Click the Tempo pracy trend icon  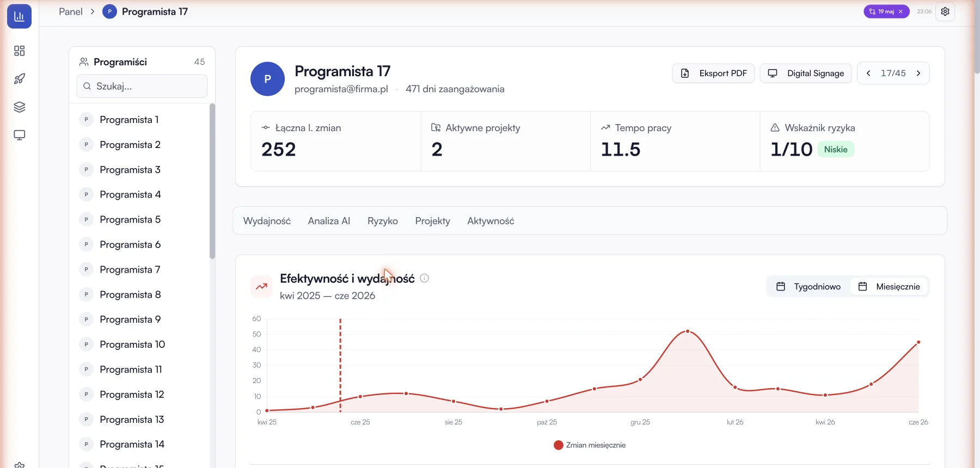coord(605,127)
